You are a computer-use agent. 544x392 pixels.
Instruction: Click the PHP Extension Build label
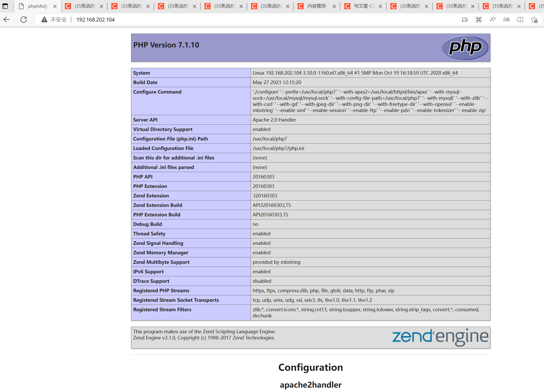click(x=157, y=215)
